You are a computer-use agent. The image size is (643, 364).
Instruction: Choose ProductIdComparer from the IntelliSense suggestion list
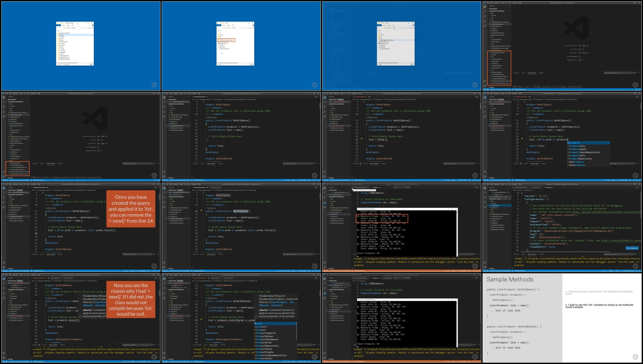(x=267, y=339)
